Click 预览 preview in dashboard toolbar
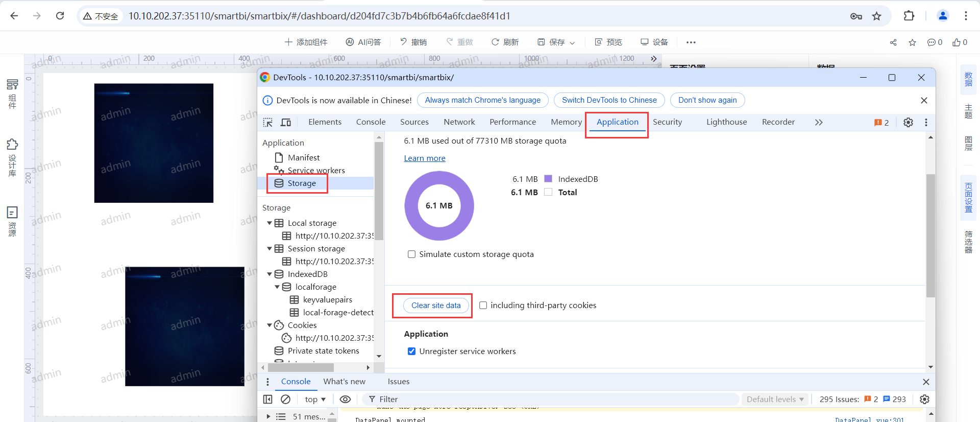This screenshot has width=980, height=422. 608,42
